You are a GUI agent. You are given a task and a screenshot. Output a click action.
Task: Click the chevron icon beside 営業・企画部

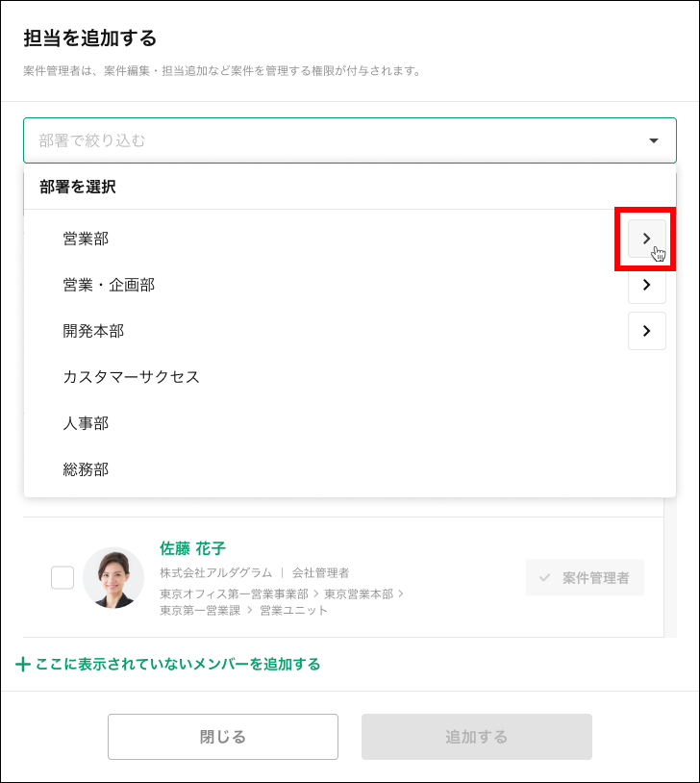pyautogui.click(x=646, y=285)
